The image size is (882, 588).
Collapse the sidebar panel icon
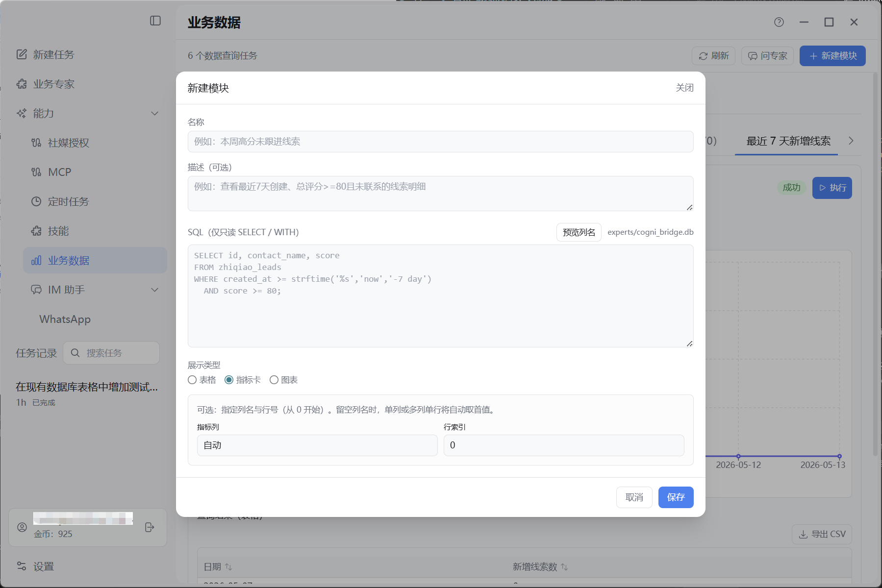(x=155, y=21)
